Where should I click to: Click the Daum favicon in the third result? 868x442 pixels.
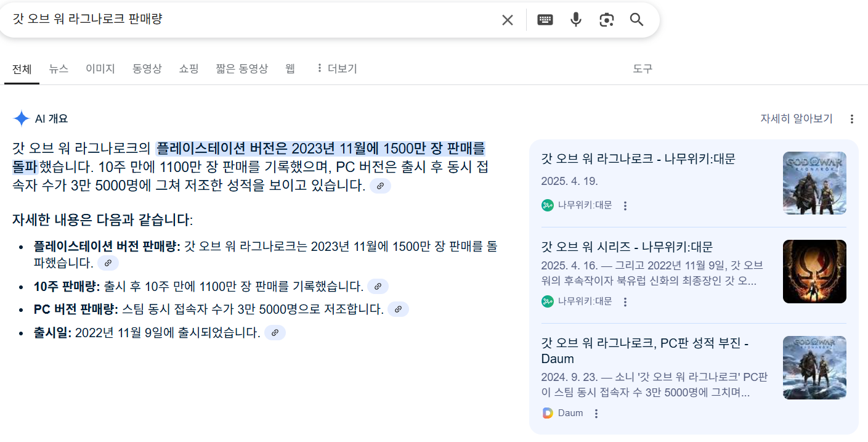548,413
